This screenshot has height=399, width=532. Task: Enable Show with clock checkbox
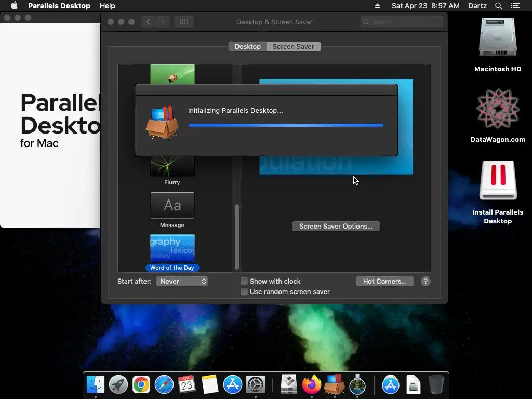(x=244, y=281)
